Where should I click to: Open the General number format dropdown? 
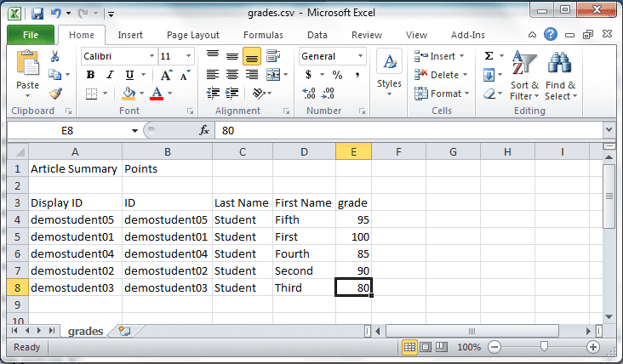(x=360, y=56)
